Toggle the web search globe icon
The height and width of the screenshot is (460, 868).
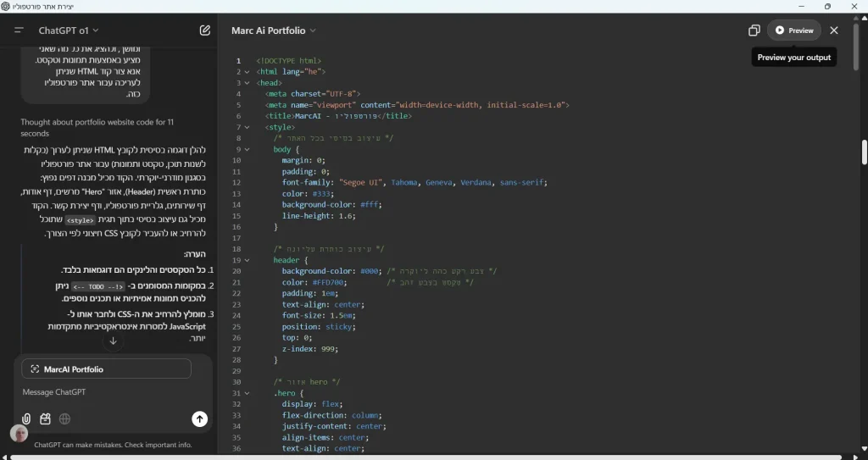[64, 419]
